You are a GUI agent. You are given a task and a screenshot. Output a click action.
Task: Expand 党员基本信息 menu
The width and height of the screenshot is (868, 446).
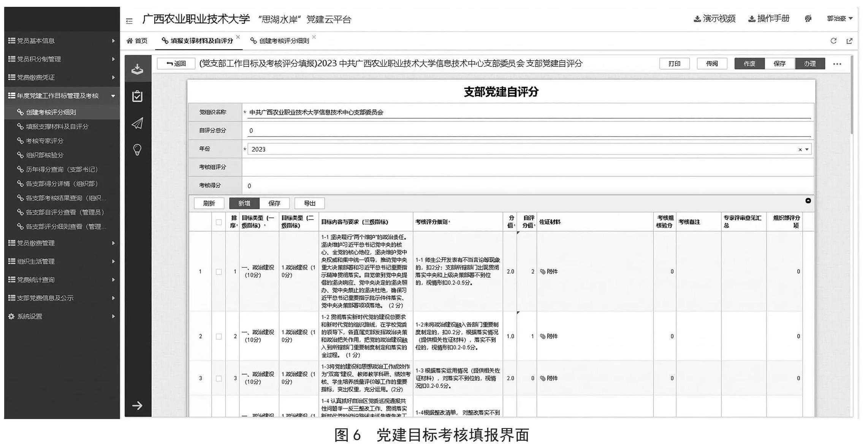[x=62, y=41]
